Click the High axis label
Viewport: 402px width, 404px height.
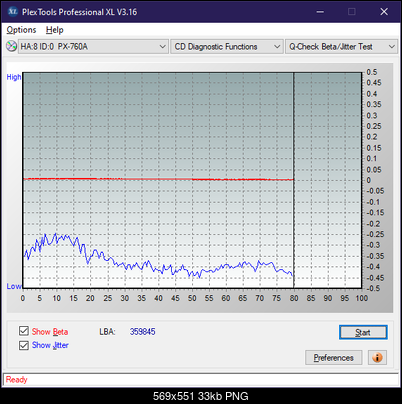14,77
